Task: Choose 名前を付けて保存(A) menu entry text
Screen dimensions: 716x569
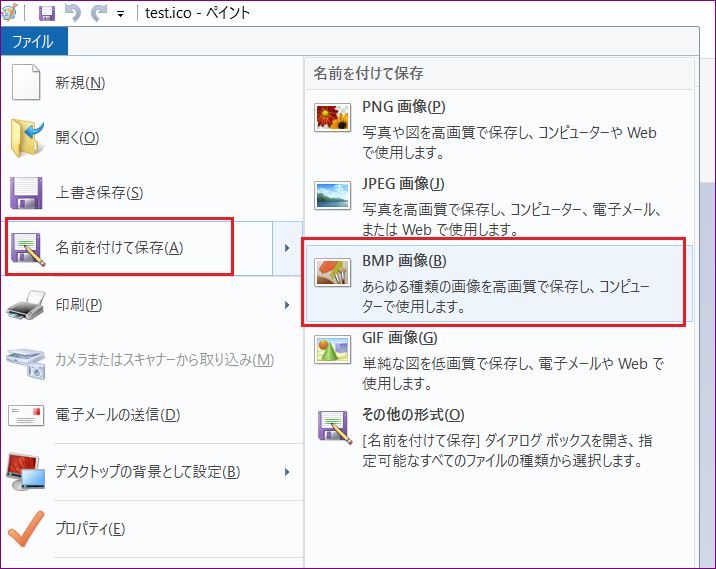Action: click(x=119, y=248)
